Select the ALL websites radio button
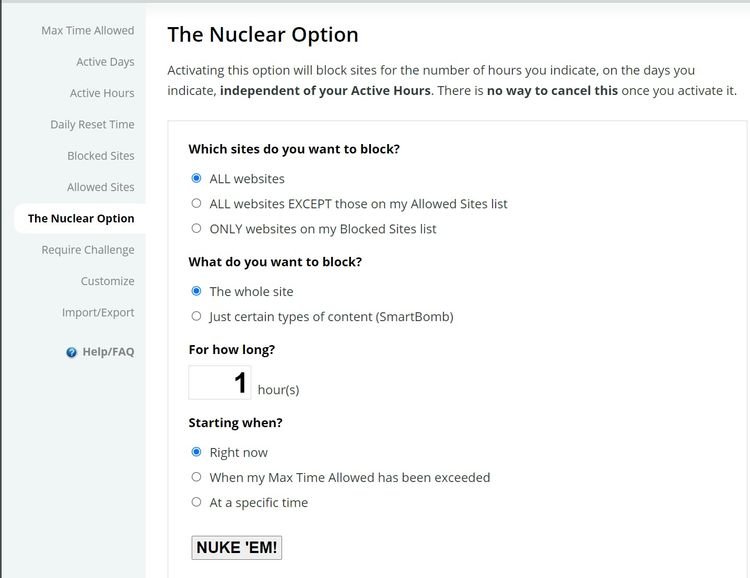This screenshot has width=750, height=578. tap(196, 179)
